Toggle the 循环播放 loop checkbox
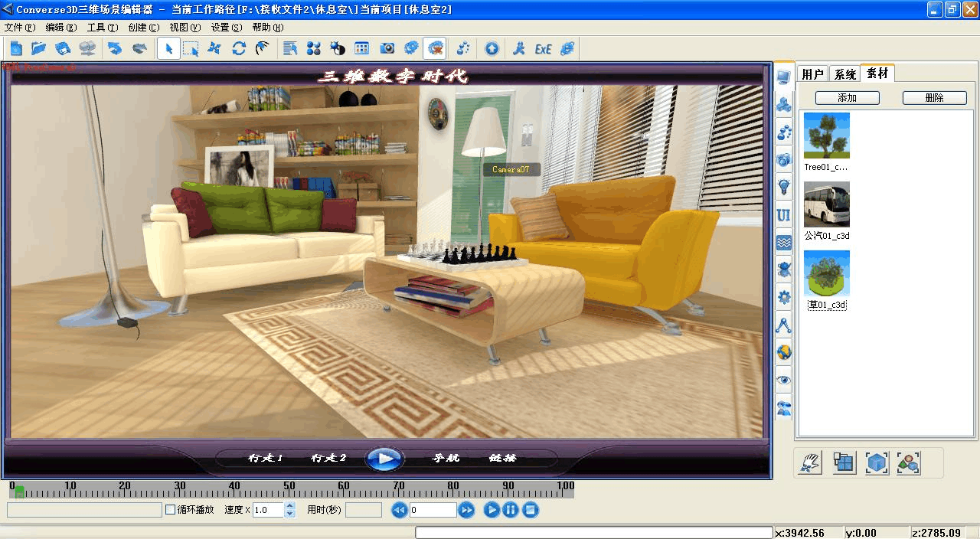This screenshot has height=539, width=980. [170, 509]
